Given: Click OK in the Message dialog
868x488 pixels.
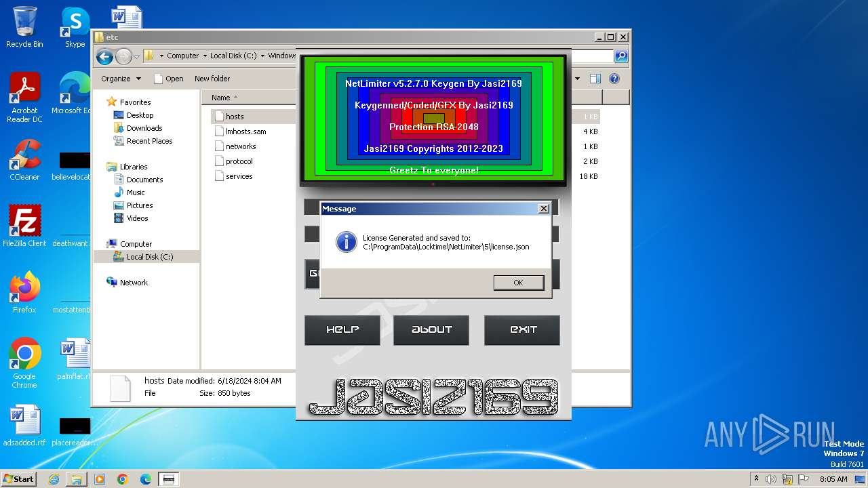Looking at the screenshot, I should coord(519,283).
